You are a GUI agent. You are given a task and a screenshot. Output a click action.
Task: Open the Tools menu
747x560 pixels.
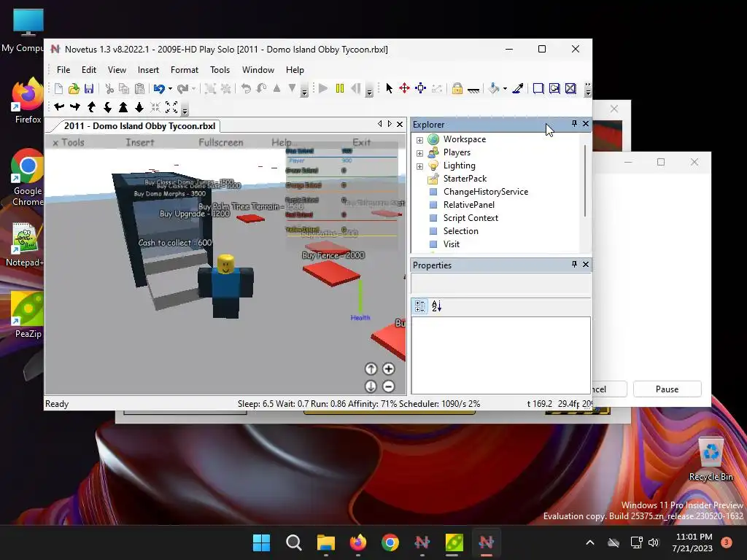point(220,69)
